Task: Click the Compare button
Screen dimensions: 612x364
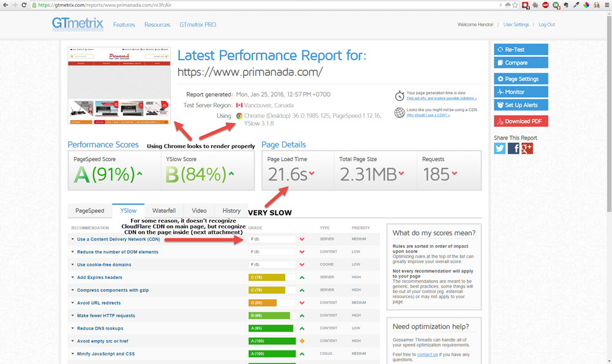Action: pyautogui.click(x=521, y=63)
